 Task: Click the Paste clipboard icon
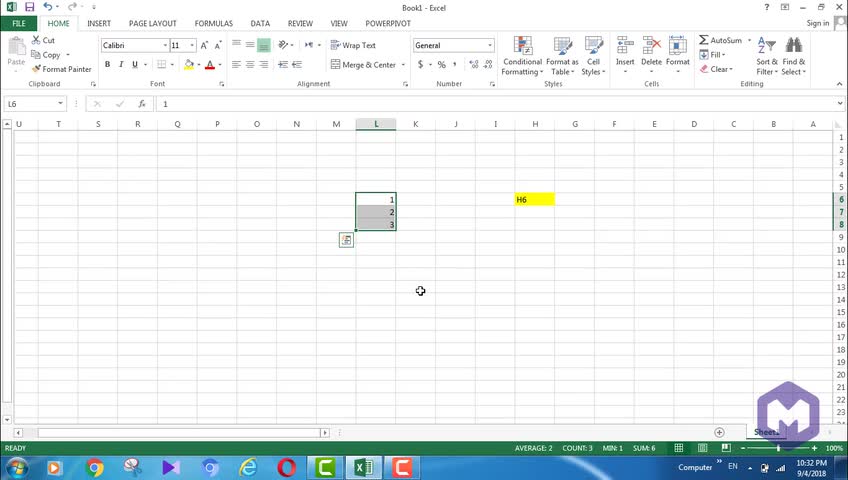16,46
